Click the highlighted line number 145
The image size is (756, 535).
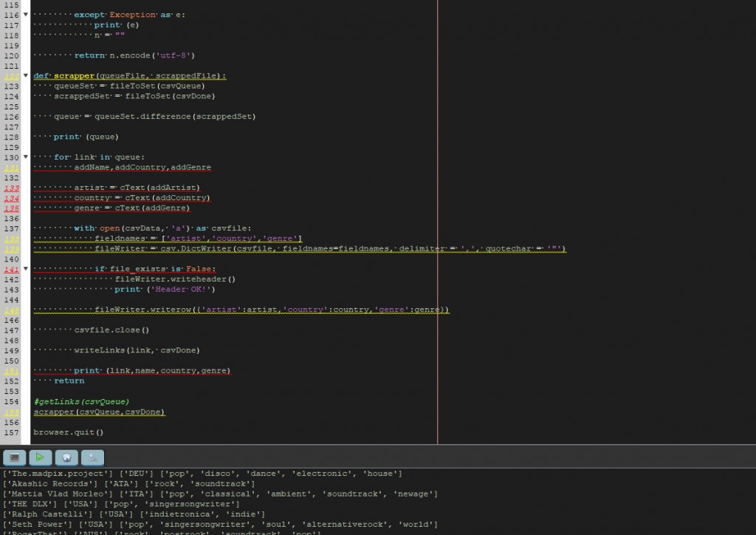tap(11, 310)
